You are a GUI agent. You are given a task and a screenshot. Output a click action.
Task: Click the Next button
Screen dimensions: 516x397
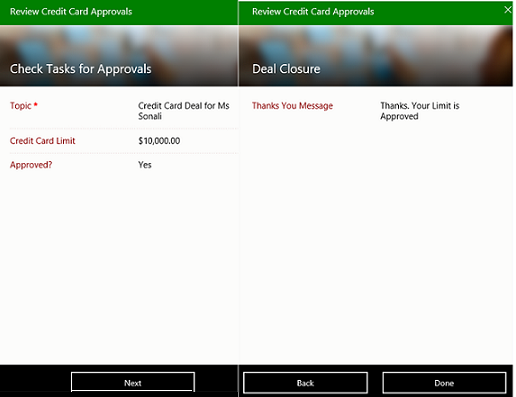point(133,383)
